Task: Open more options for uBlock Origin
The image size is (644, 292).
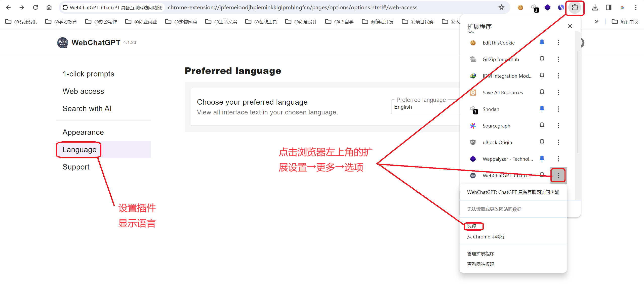Action: click(558, 142)
